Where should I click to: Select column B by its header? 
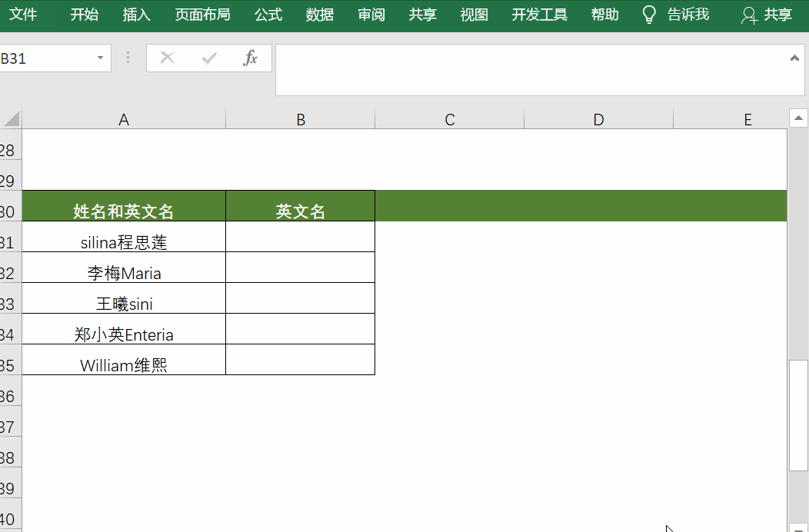pos(300,119)
